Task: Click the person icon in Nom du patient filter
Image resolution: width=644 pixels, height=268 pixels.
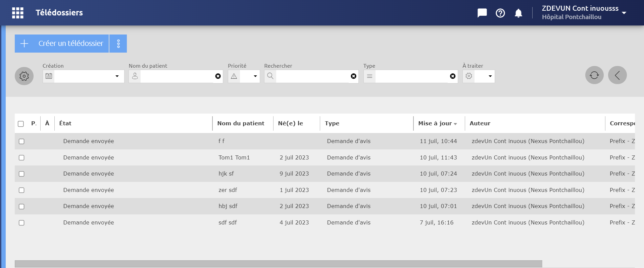Action: 135,76
